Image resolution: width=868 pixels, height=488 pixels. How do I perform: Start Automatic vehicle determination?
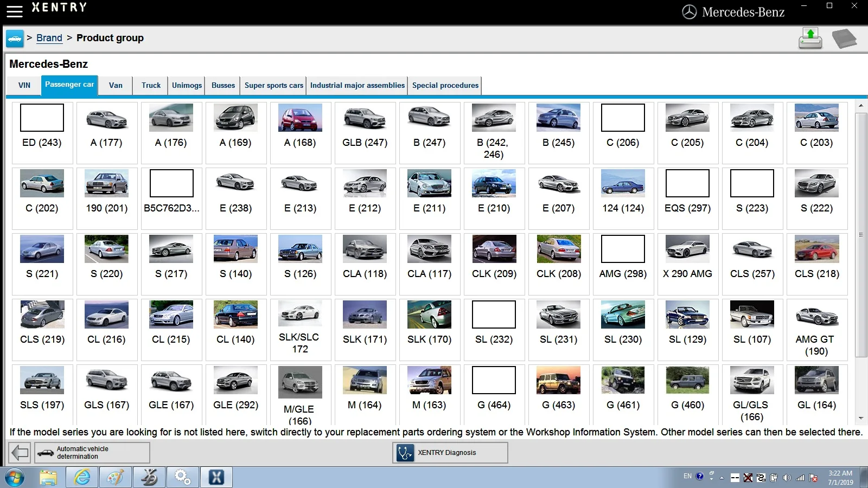pos(92,452)
